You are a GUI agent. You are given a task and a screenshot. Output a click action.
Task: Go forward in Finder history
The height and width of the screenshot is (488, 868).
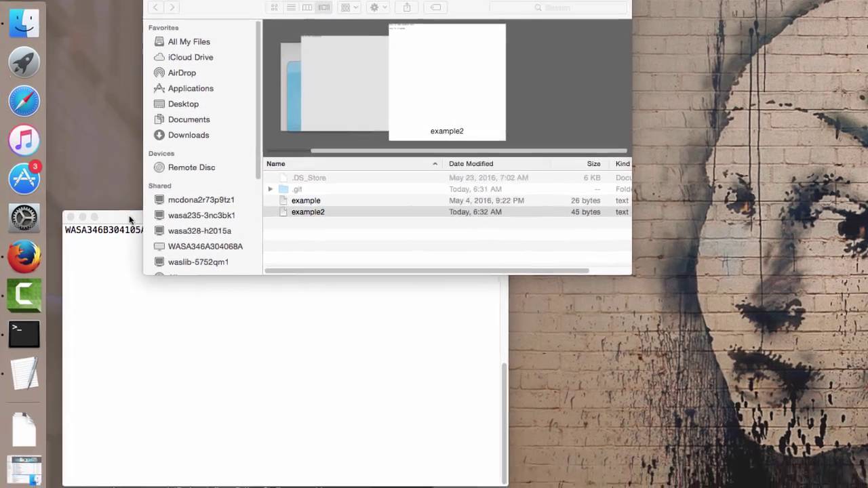click(172, 7)
